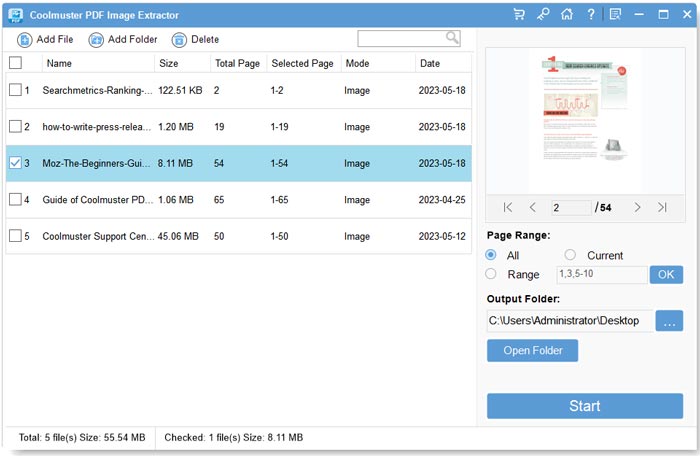Click the 1-19 selected page cell
The image size is (700, 456).
(279, 127)
